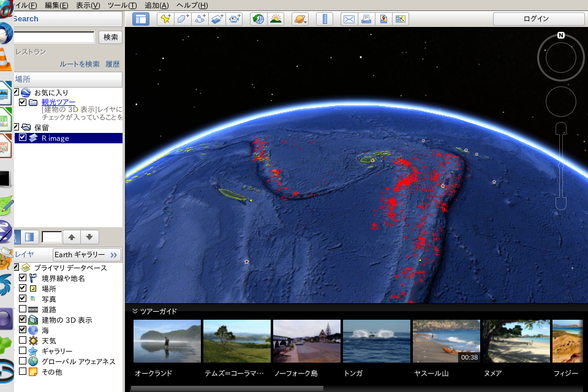This screenshot has width=588, height=392.
Task: Collapse the レイヤ panel header
Action: tap(24, 254)
